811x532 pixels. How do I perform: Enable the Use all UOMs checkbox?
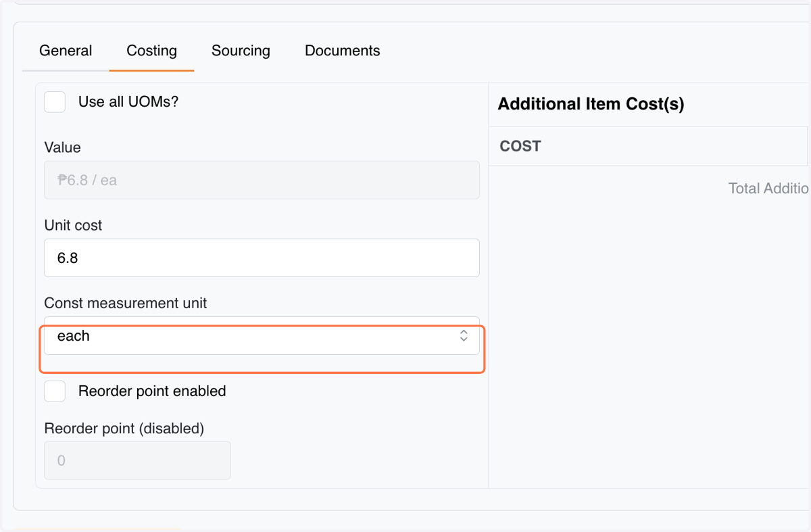pyautogui.click(x=55, y=102)
